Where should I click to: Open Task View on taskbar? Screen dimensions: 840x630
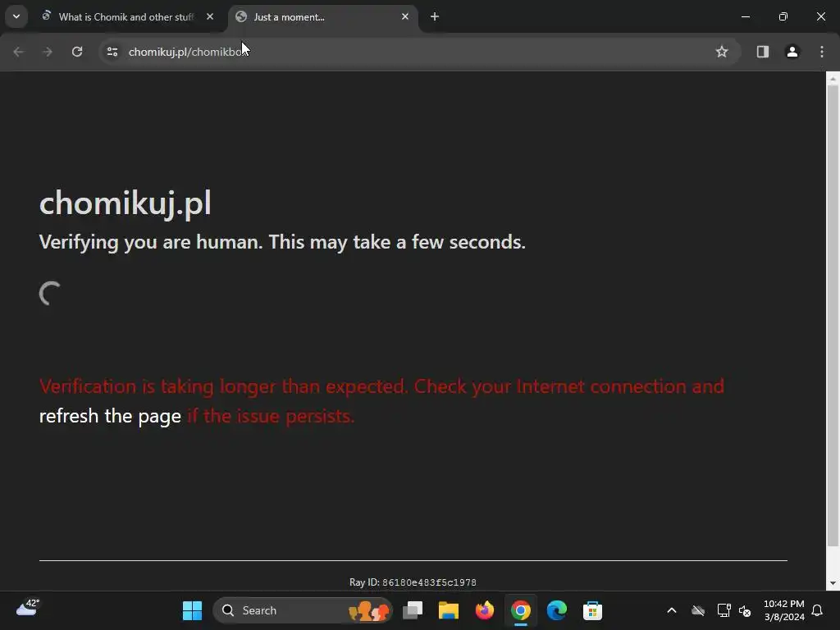(x=413, y=610)
